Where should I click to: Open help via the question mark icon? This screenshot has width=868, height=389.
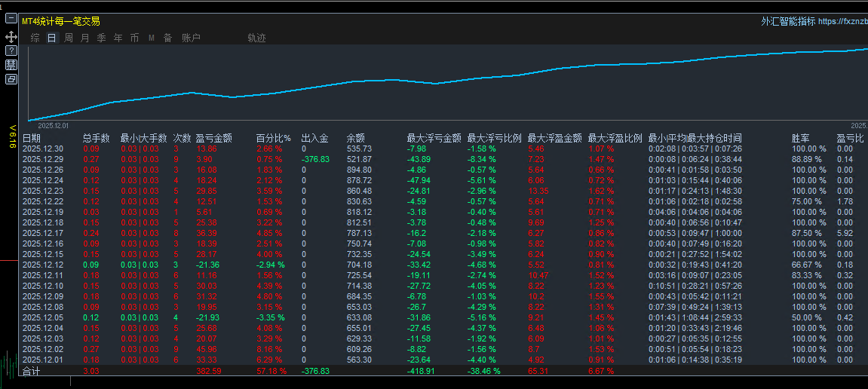(x=11, y=51)
